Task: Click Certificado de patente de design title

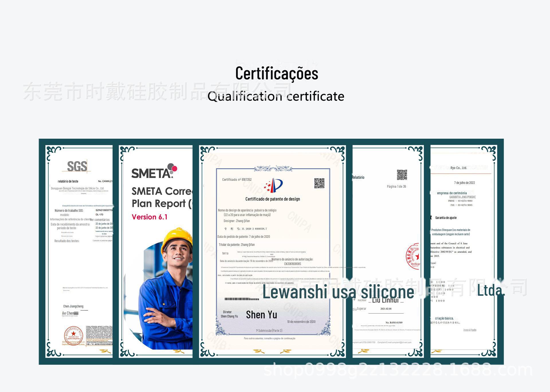Action: pyautogui.click(x=272, y=199)
